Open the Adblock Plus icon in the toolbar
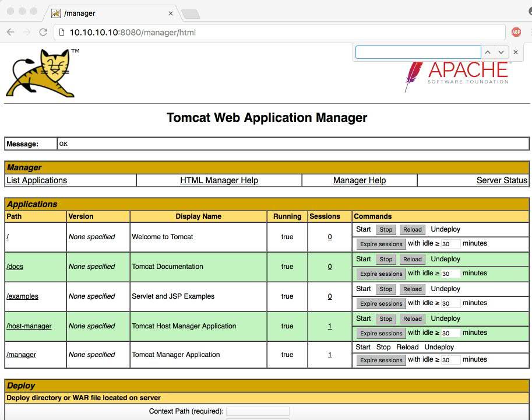The image size is (532, 420). (516, 32)
